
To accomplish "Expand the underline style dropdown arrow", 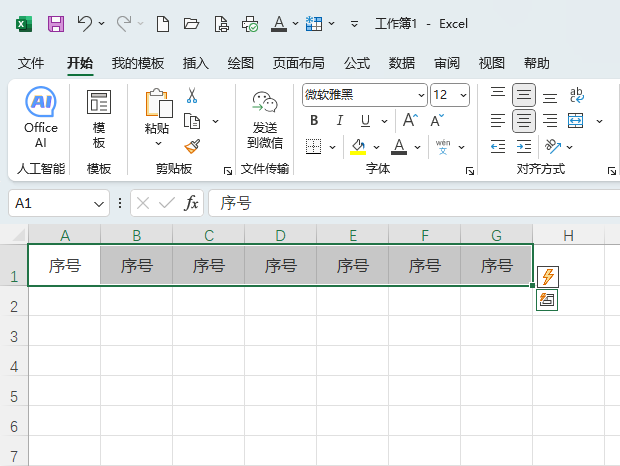I will (384, 121).
